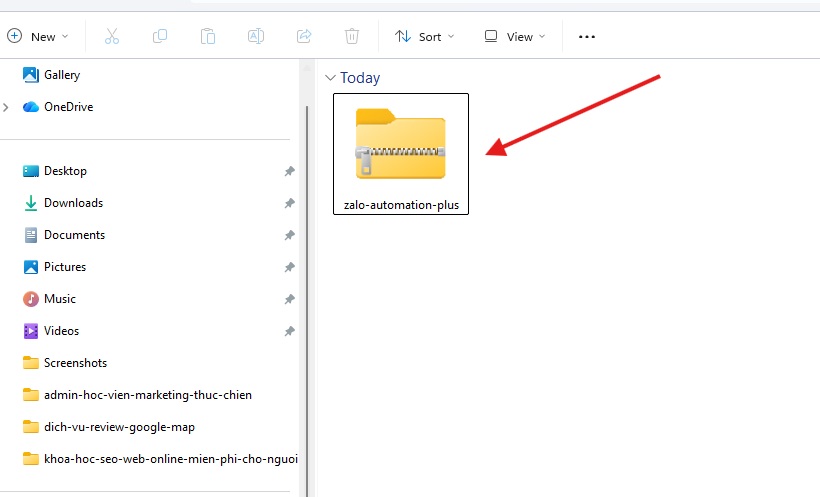Select the zalo-automation-plus zip folder icon

click(x=401, y=144)
